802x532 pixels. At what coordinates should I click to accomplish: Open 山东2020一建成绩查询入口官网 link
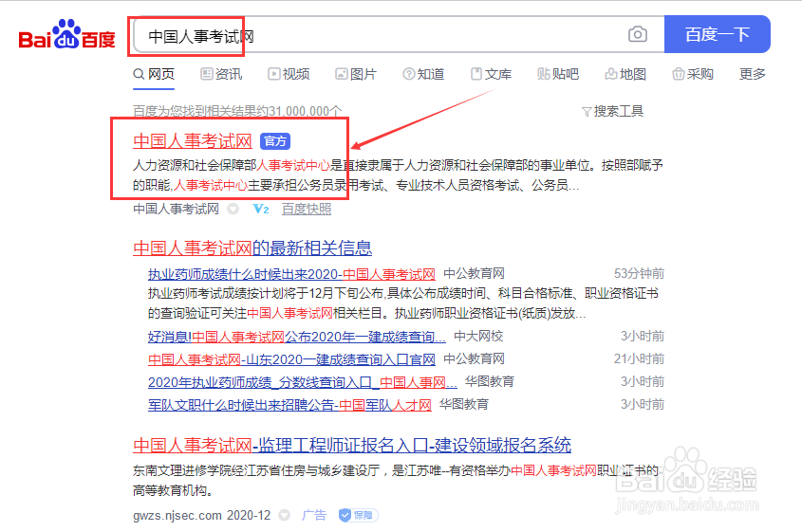pos(291,359)
